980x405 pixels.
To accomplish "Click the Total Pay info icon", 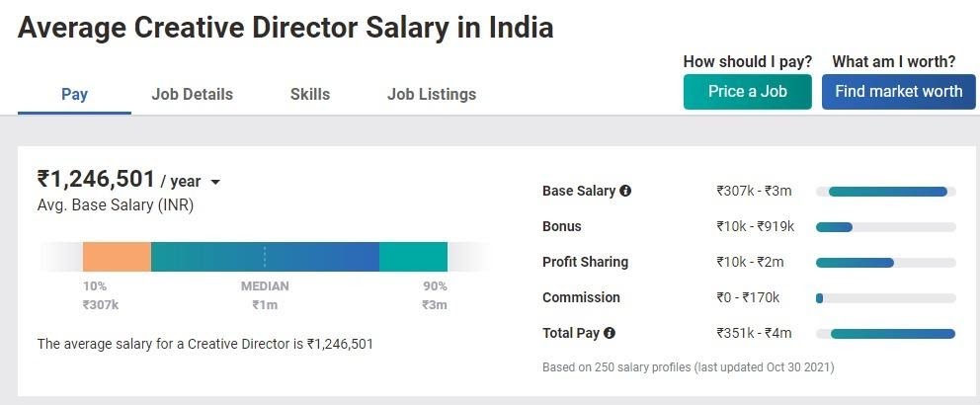I will tap(610, 333).
